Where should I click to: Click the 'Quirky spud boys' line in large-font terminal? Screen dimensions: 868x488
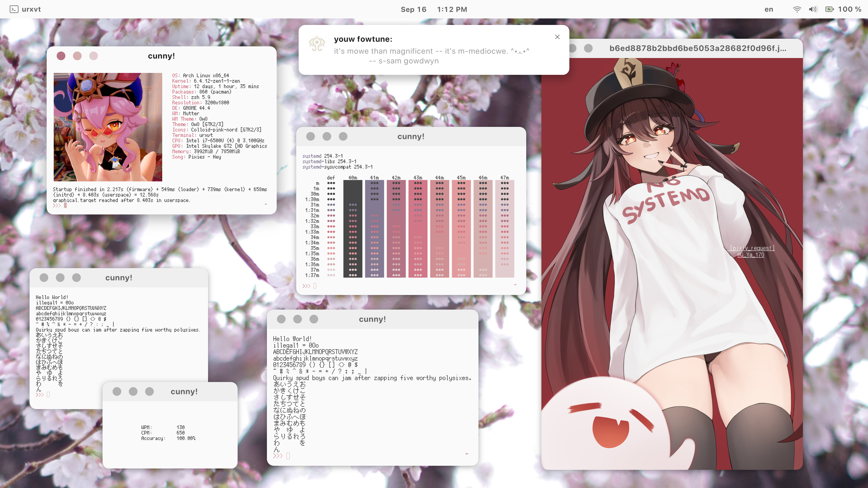[372, 378]
